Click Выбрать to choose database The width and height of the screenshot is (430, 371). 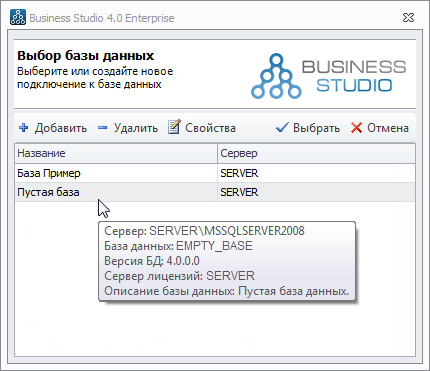point(308,128)
